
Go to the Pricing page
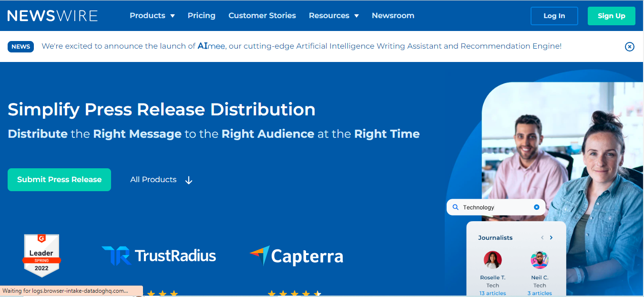pos(202,16)
